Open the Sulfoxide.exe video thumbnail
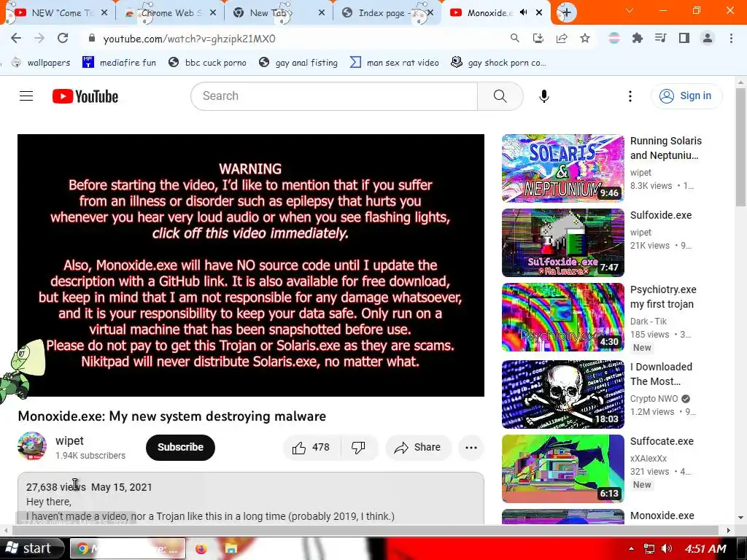This screenshot has height=560, width=747. 562,243
